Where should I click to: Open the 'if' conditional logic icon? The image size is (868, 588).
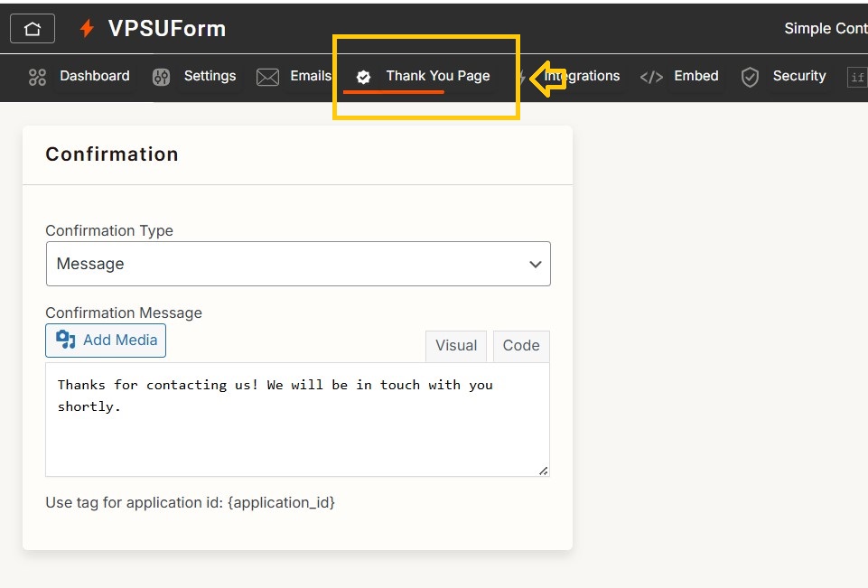pos(856,78)
